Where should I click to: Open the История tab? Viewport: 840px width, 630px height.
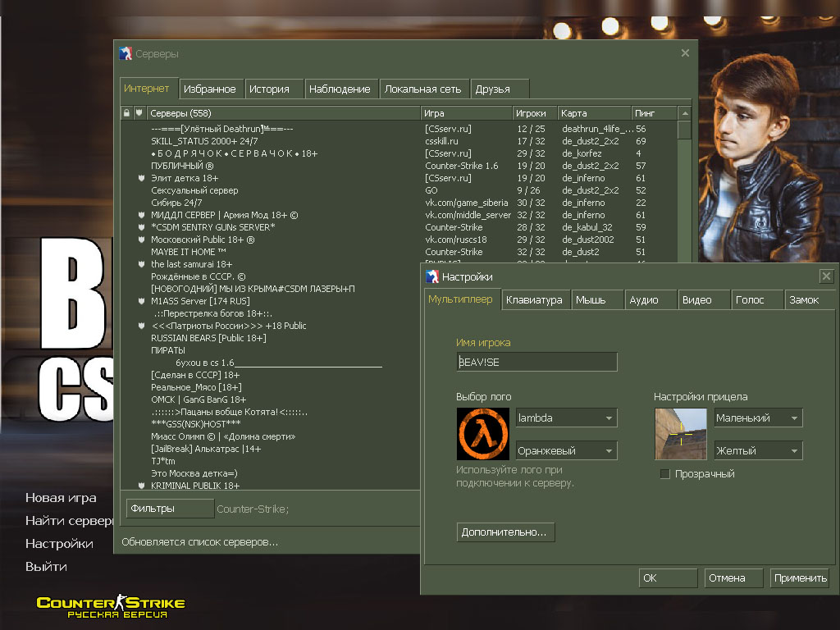[273, 89]
